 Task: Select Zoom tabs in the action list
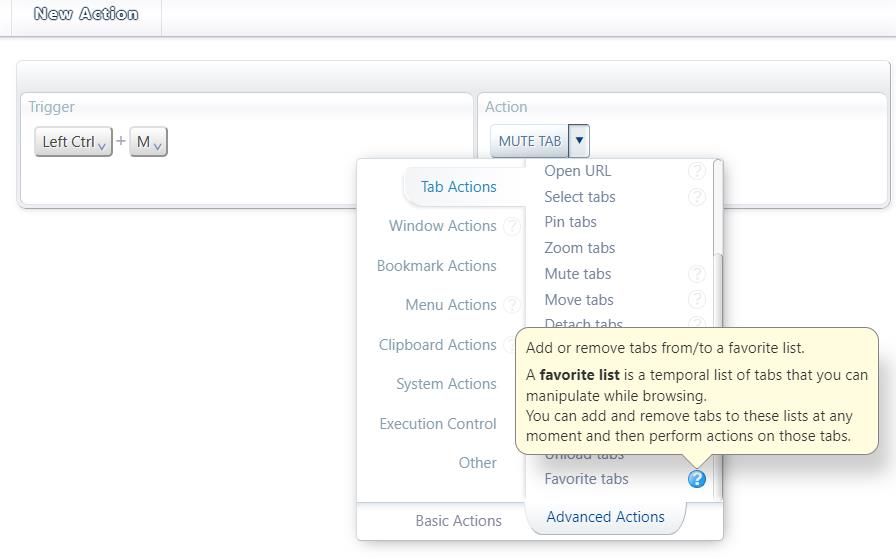[x=579, y=248]
